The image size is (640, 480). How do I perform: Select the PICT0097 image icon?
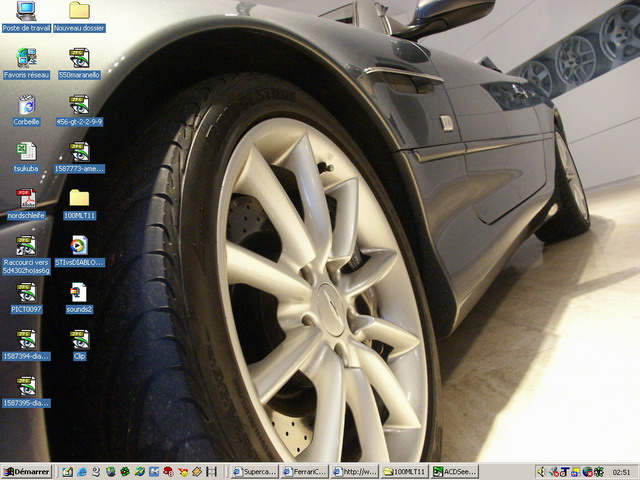(x=26, y=298)
